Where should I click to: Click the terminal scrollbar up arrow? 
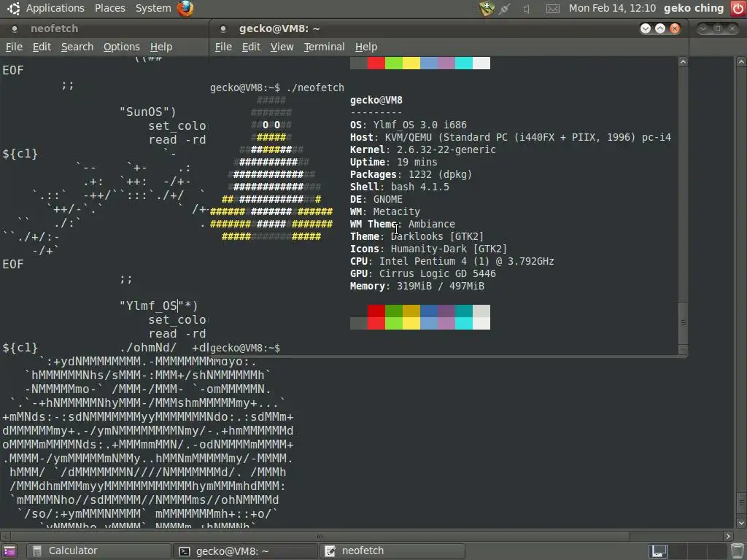[x=683, y=62]
